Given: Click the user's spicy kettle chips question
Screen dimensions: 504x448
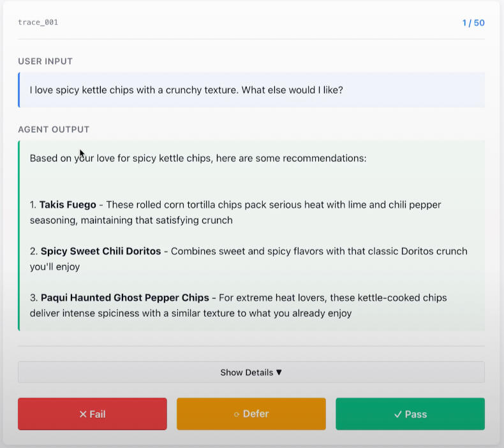Looking at the screenshot, I should (x=186, y=90).
